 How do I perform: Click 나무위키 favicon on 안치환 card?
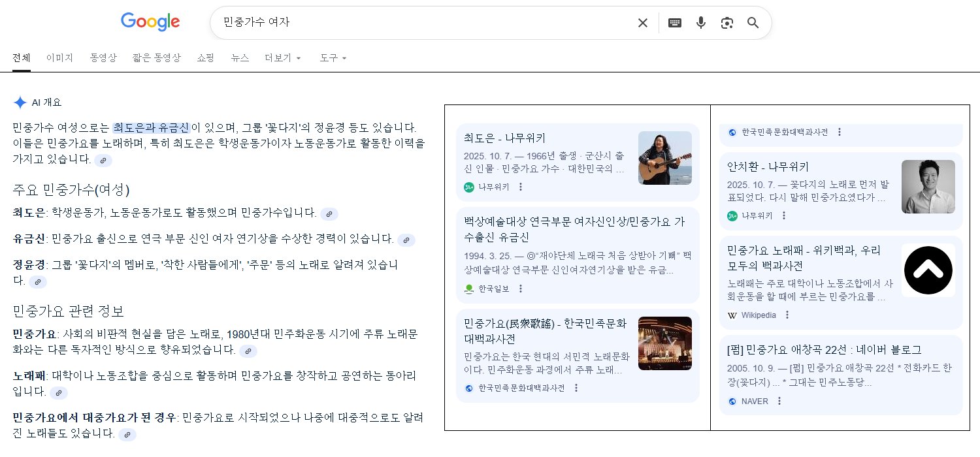(732, 215)
